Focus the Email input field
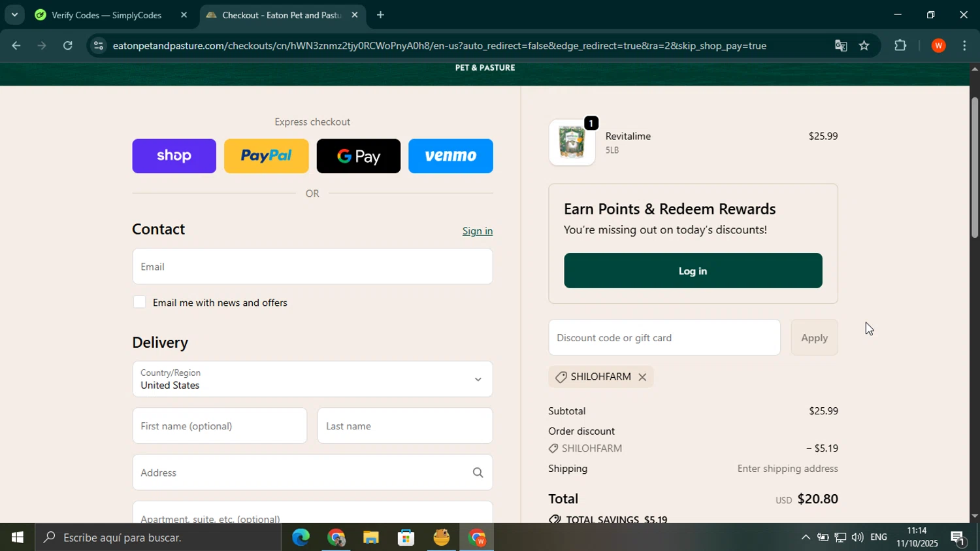Screen dimensions: 980x551 pyautogui.click(x=312, y=266)
